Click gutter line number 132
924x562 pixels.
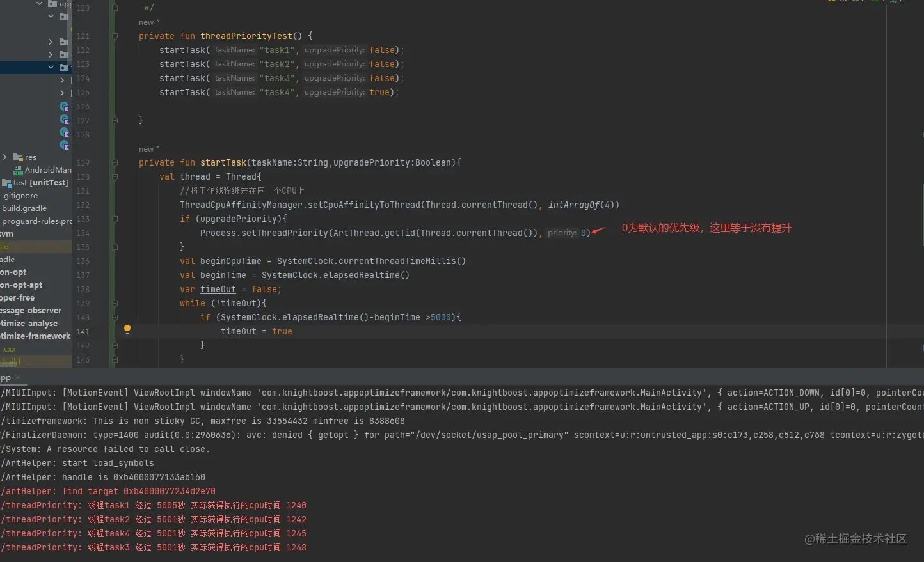83,205
